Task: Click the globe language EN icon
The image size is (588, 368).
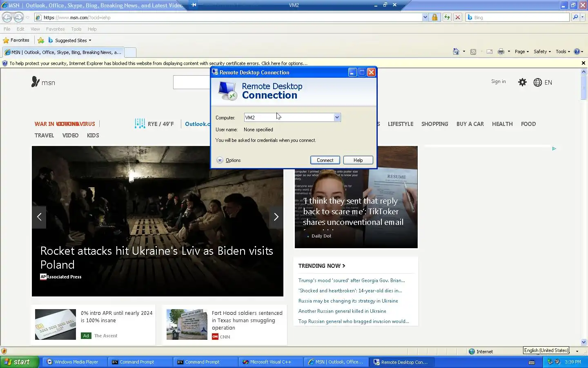Action: click(x=543, y=82)
